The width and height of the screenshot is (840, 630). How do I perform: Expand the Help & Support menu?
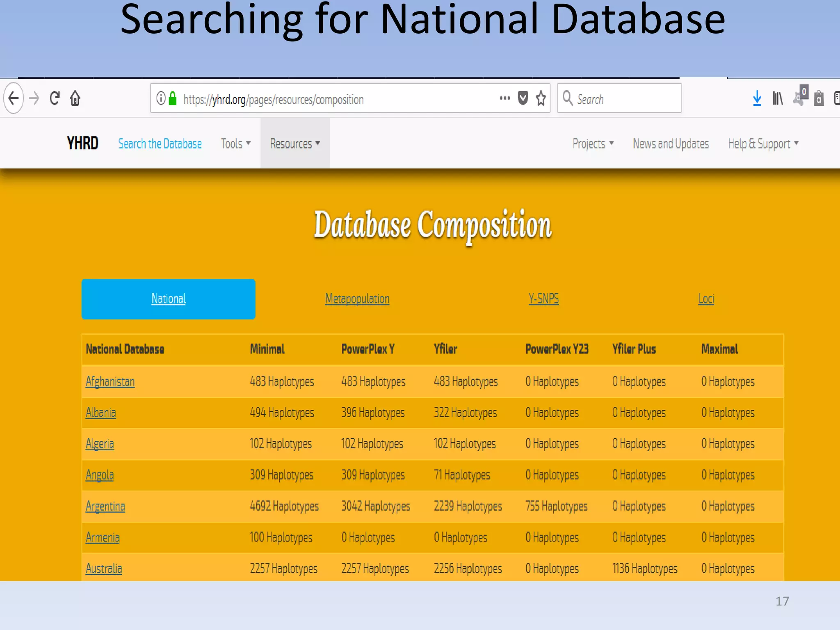pyautogui.click(x=763, y=144)
